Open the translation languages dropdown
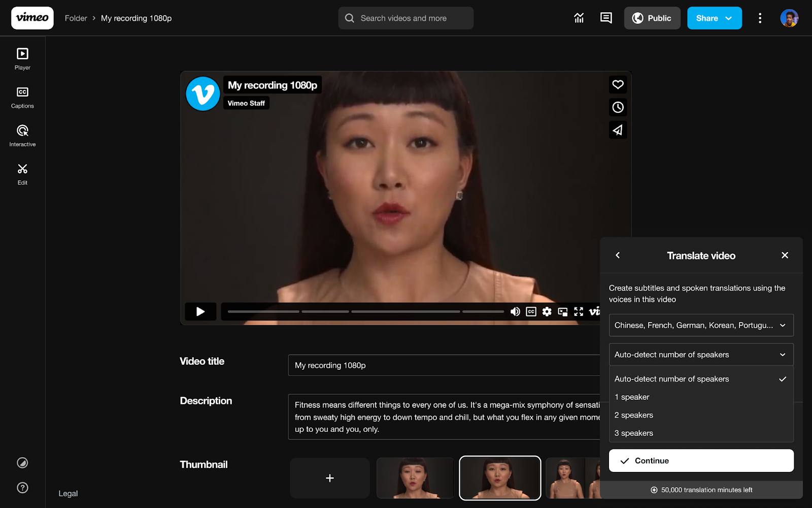The image size is (812, 508). click(701, 325)
